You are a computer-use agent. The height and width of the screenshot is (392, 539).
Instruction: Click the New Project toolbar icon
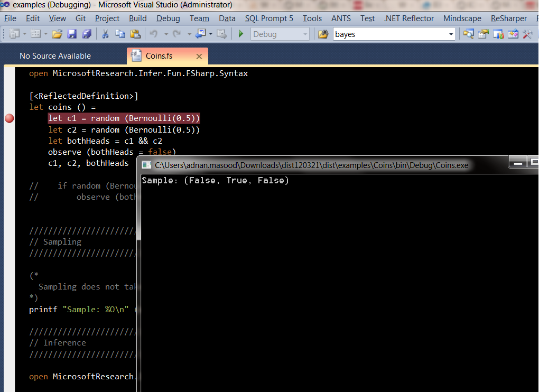tap(14, 34)
